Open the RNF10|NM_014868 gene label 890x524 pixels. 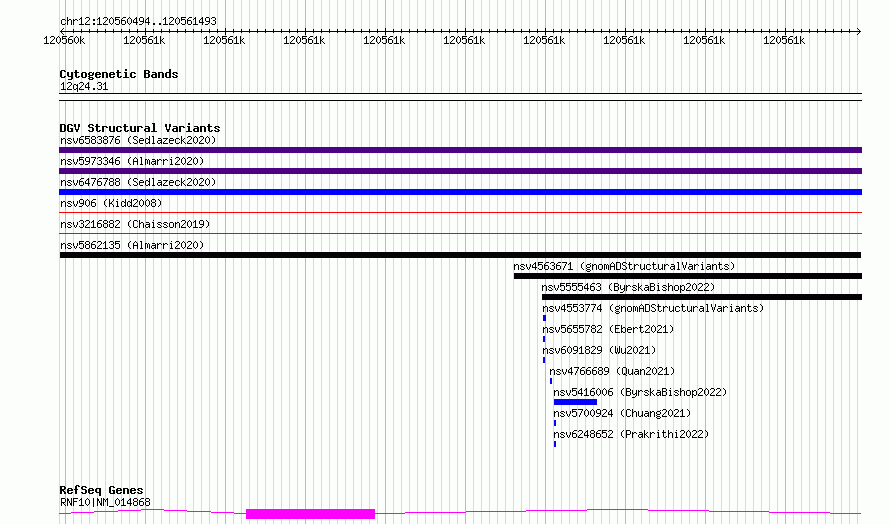coord(105,502)
